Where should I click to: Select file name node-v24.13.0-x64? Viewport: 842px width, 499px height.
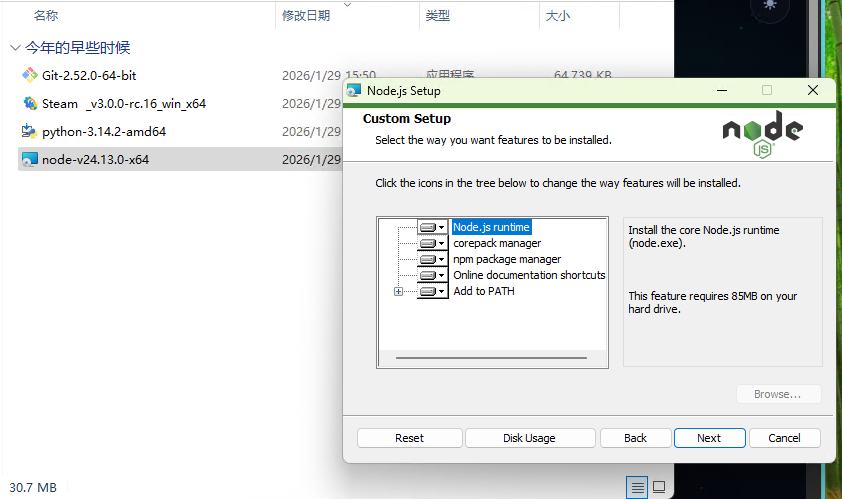click(96, 160)
